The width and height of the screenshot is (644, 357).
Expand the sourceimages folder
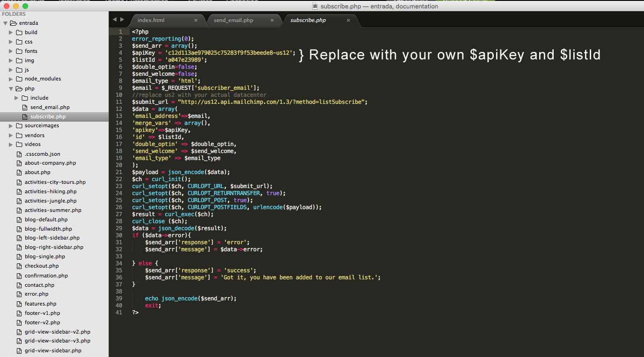click(x=11, y=126)
